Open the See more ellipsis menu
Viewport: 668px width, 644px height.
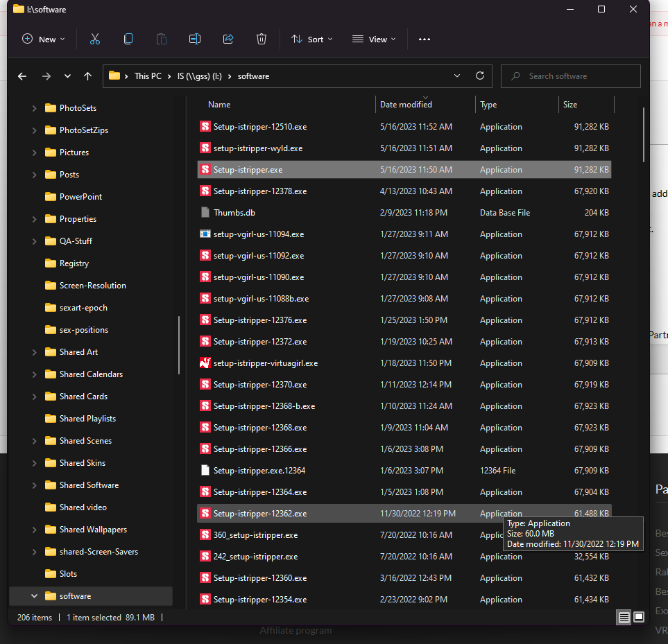click(x=425, y=39)
